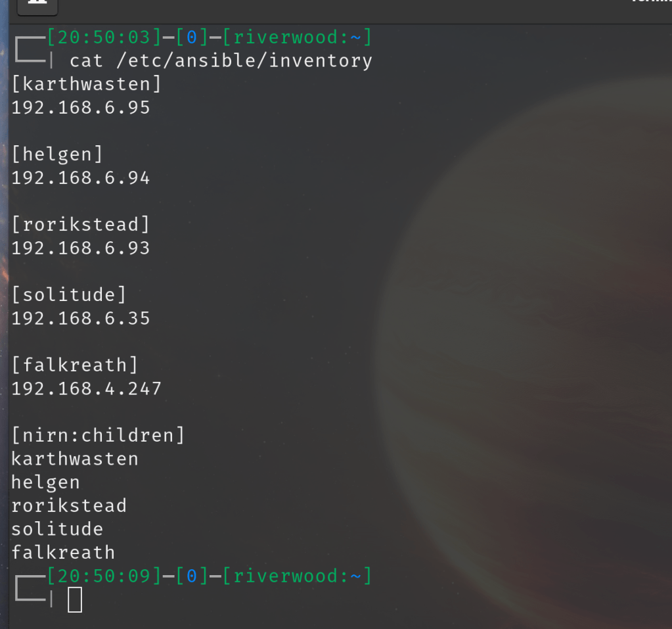The height and width of the screenshot is (629, 672).
Task: Click IP address 192.168.6.35
Action: point(81,319)
